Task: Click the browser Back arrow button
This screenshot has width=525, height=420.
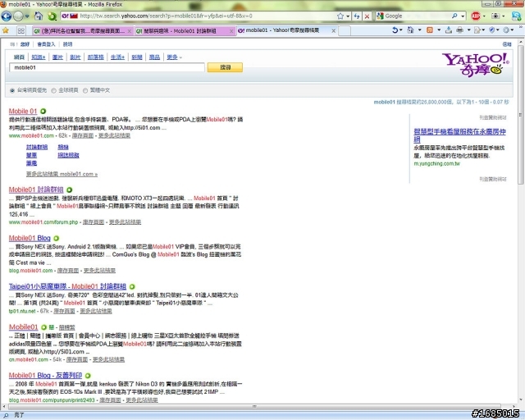Action: click(x=7, y=16)
